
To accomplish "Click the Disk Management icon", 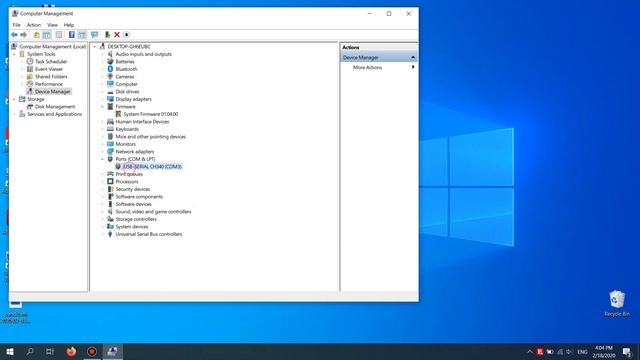I will (30, 107).
